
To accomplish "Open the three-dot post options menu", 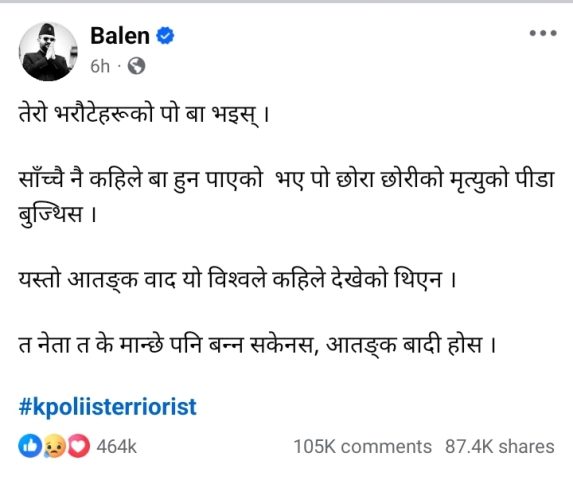I will coord(543,33).
